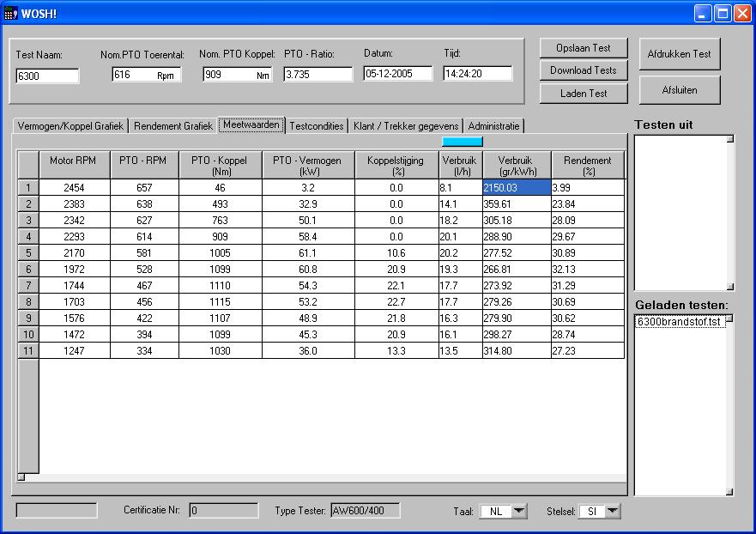This screenshot has height=534, width=756.
Task: Click the Testen uit list box
Action: (x=684, y=213)
